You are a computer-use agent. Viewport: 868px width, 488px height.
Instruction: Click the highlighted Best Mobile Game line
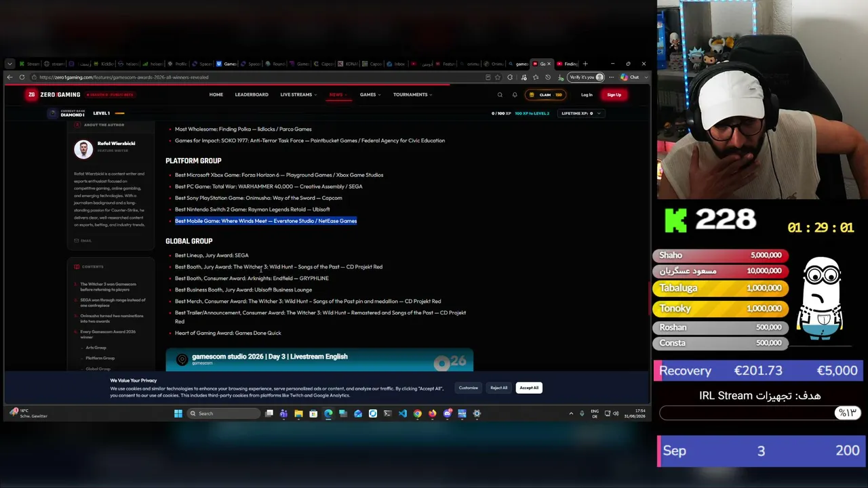[x=266, y=221]
